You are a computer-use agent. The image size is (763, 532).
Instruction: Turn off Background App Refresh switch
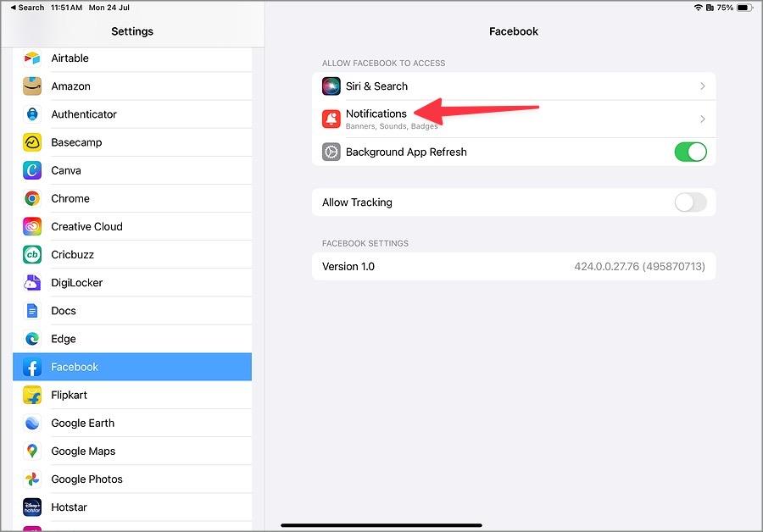pyautogui.click(x=690, y=152)
